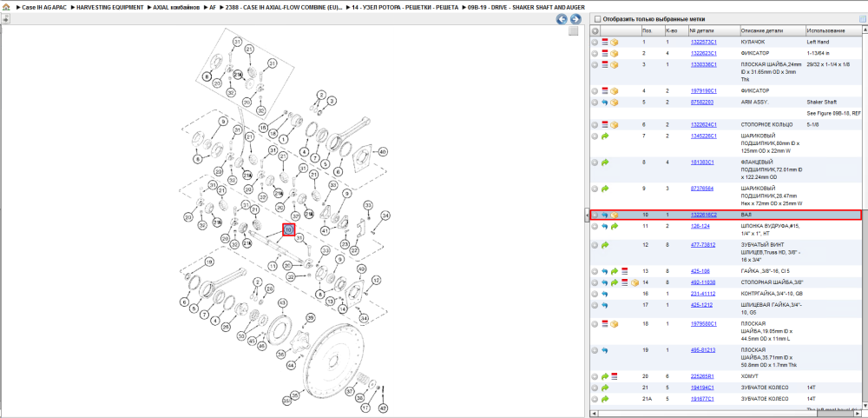Mark the round selector for part 477-73812

click(595, 244)
